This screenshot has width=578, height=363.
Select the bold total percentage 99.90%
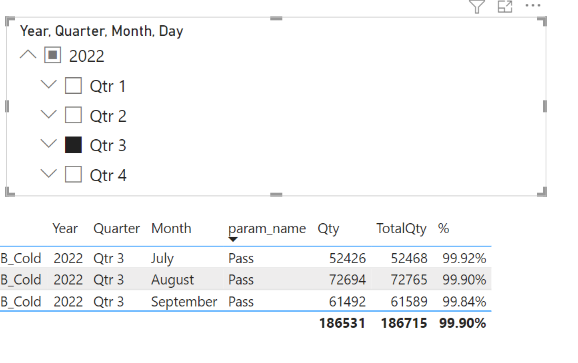point(462,323)
